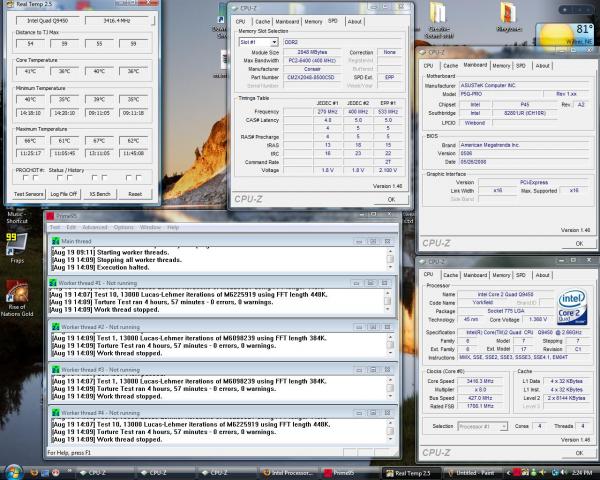Select Cache tab in the motherboard CPU-Z window
Screen dimensions: 600x480
[450, 66]
